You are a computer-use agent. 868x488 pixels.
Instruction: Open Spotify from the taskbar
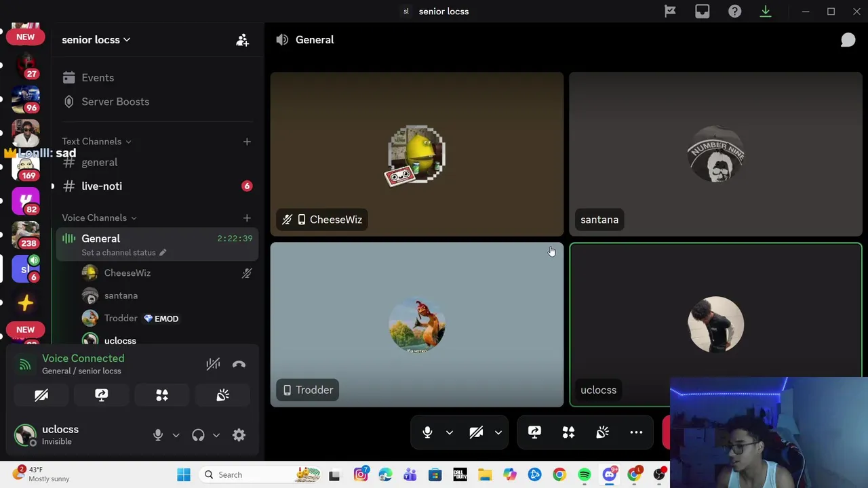click(x=585, y=475)
